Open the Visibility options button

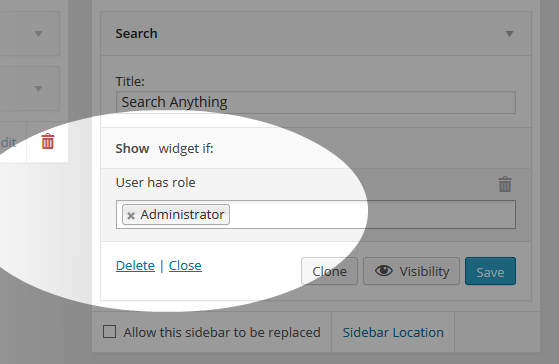pos(411,271)
